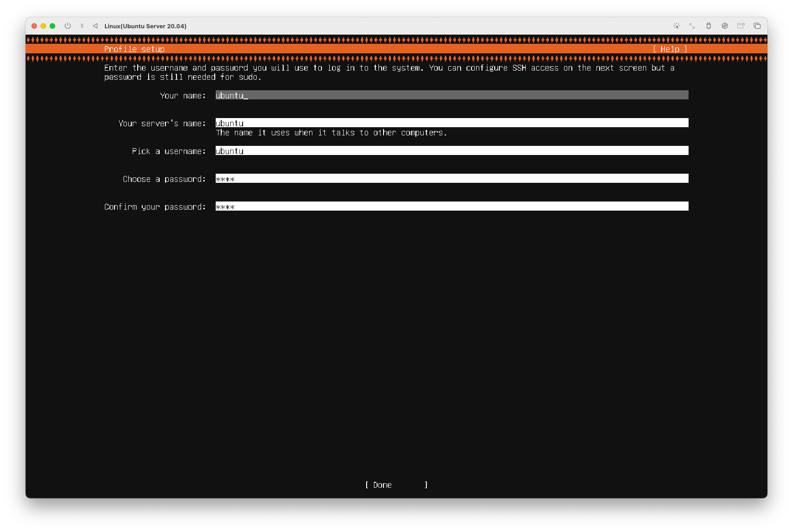Close the VM window with red button
The width and height of the screenshot is (793, 532).
34,26
